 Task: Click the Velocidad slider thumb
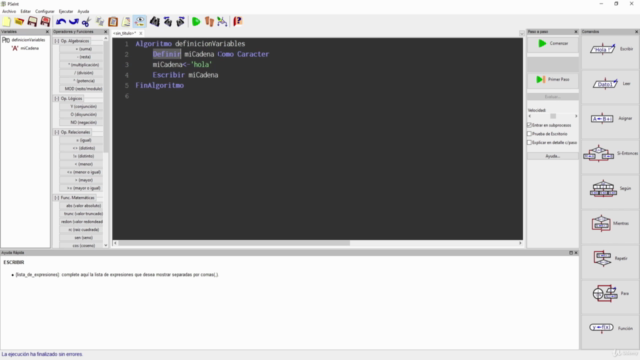click(553, 116)
